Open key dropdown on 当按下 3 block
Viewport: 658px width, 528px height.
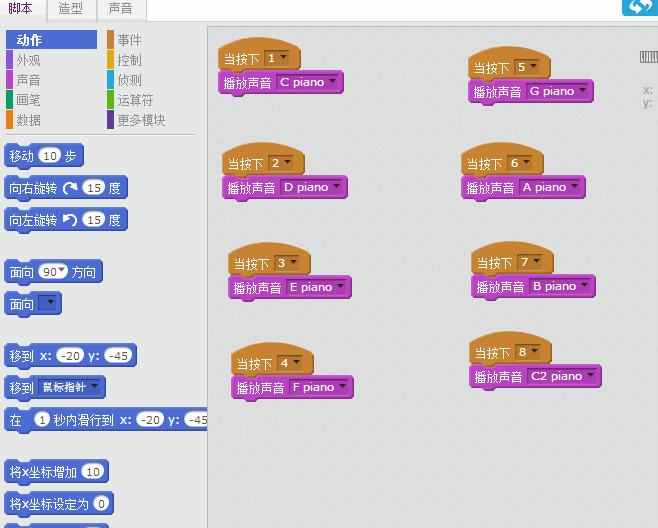287,263
